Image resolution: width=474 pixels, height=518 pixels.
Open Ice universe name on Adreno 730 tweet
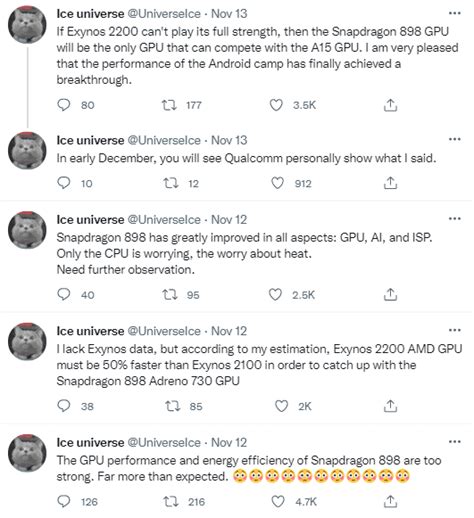[90, 331]
